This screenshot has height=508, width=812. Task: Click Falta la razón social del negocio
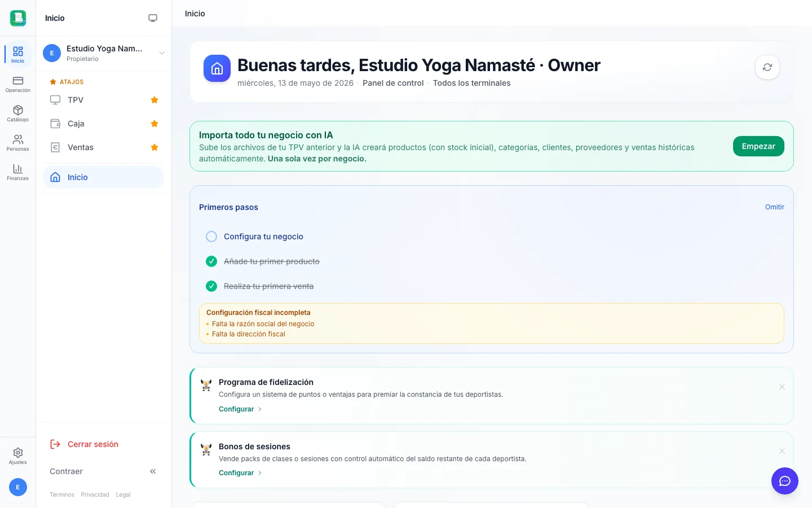(263, 324)
